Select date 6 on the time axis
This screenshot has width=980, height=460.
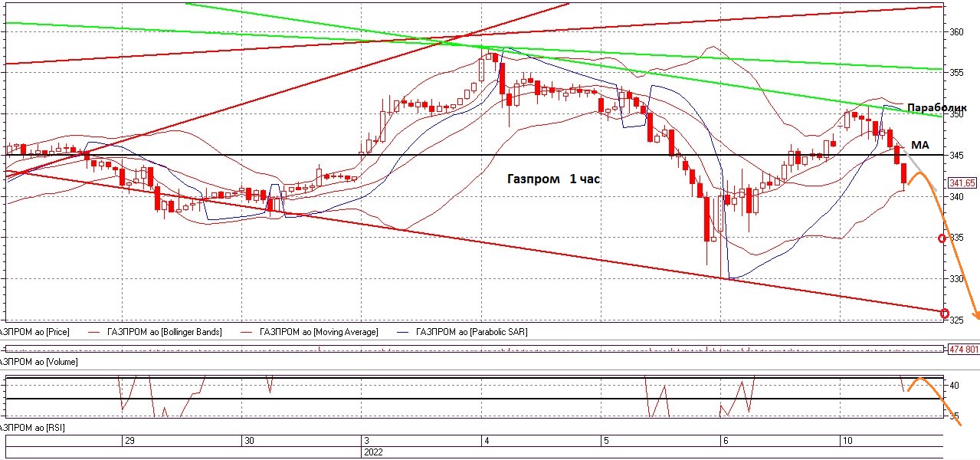pos(725,441)
